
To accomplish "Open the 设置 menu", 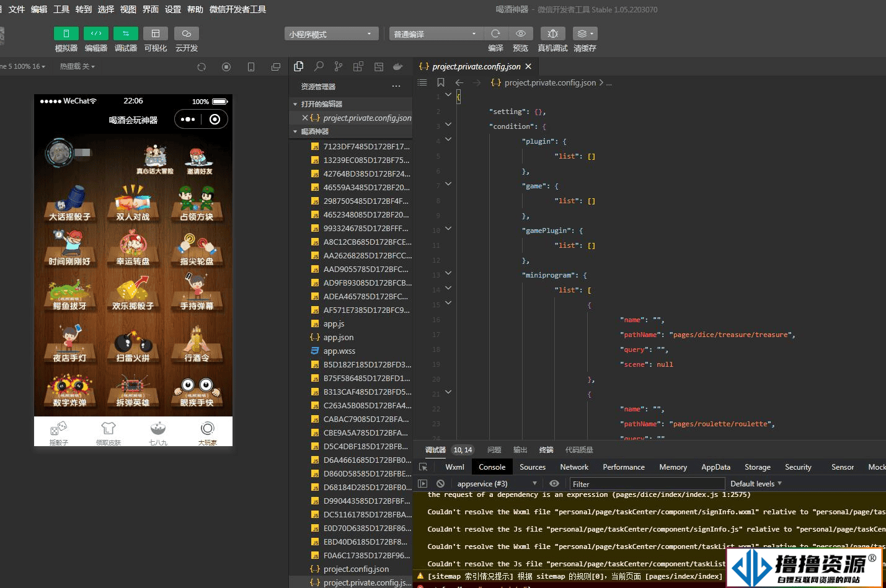I will (173, 9).
